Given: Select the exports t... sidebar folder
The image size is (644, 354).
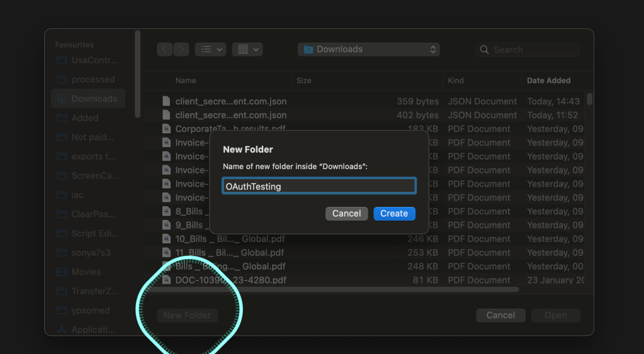Looking at the screenshot, I should pos(88,157).
